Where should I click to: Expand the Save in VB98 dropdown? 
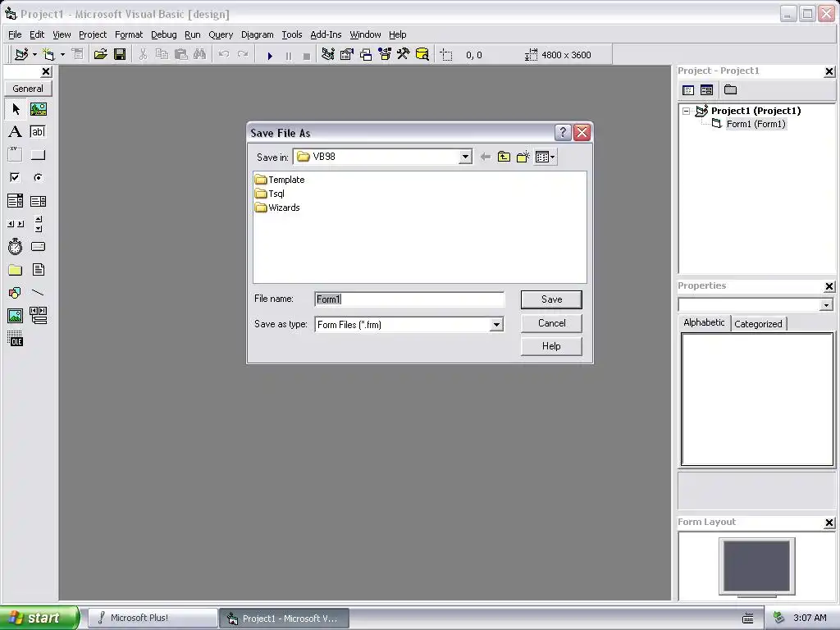(x=465, y=157)
